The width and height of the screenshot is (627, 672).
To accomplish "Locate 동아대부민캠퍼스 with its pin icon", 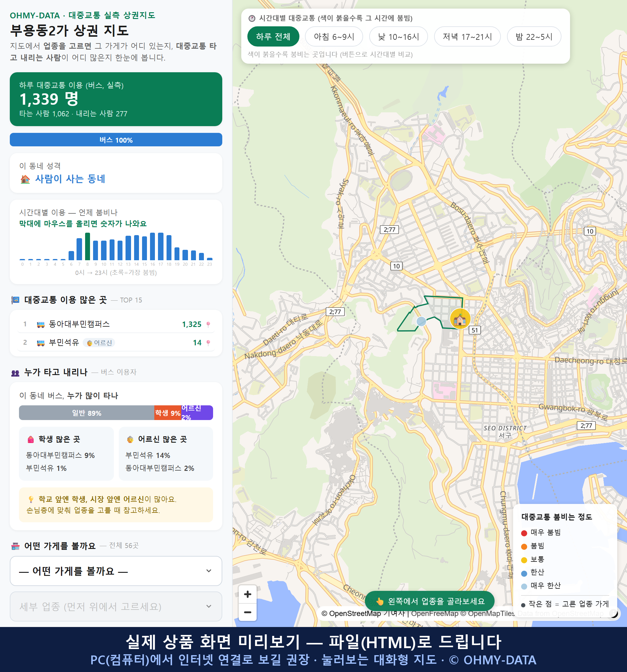I will click(x=208, y=325).
